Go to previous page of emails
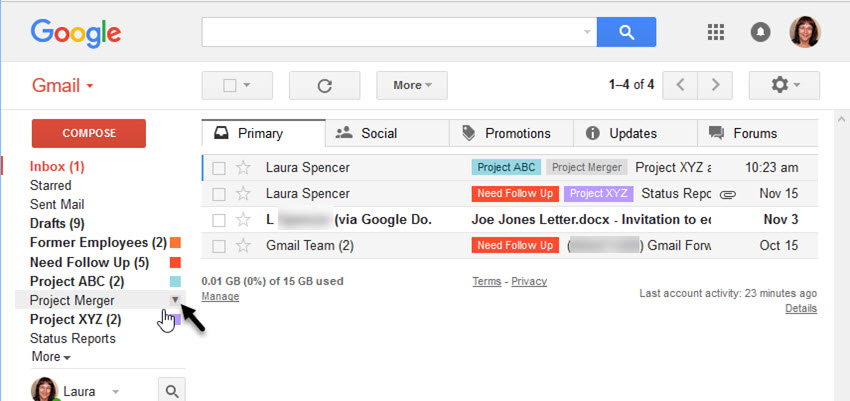850x401 pixels. coord(681,85)
